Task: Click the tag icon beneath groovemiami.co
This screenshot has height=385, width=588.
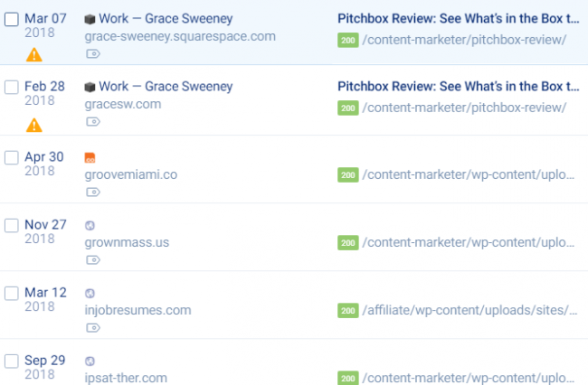Action: 93,192
